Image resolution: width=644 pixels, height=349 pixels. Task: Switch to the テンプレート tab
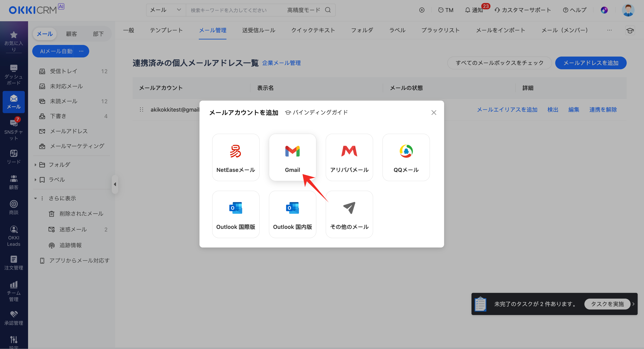pos(166,30)
